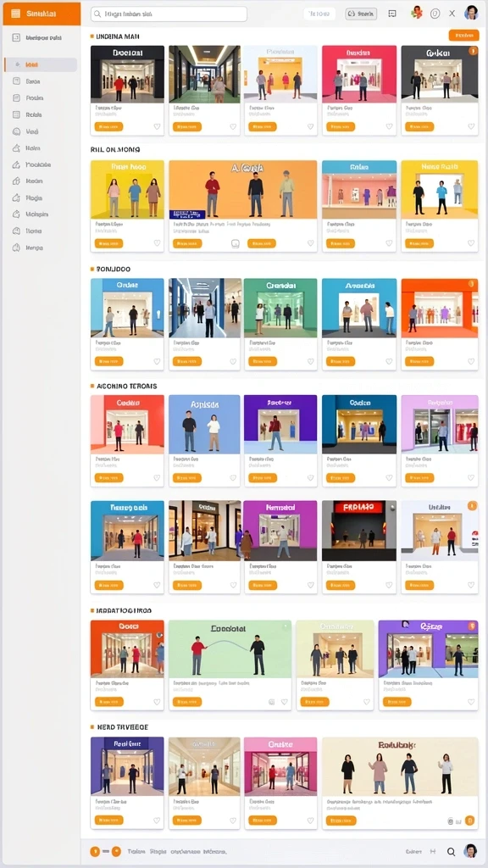Screen dimensions: 488x868
Task: Click the orange document icon on last bottom card
Action: pyautogui.click(x=469, y=821)
